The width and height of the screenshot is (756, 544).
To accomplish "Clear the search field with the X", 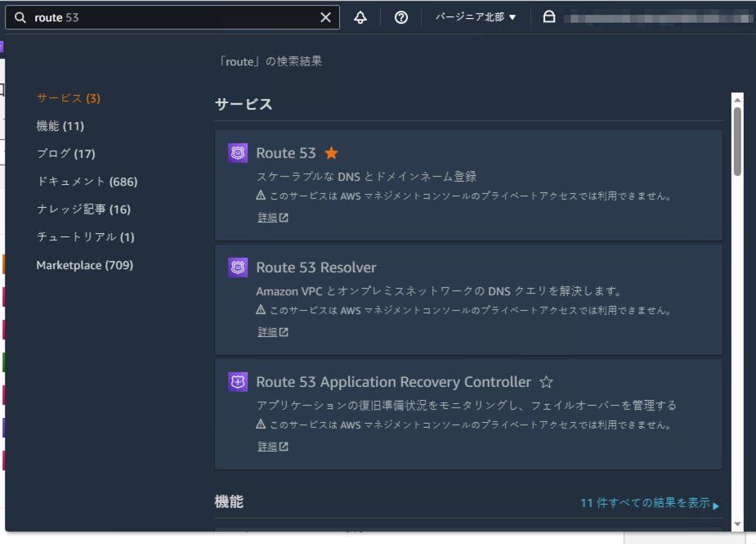I will click(x=325, y=17).
